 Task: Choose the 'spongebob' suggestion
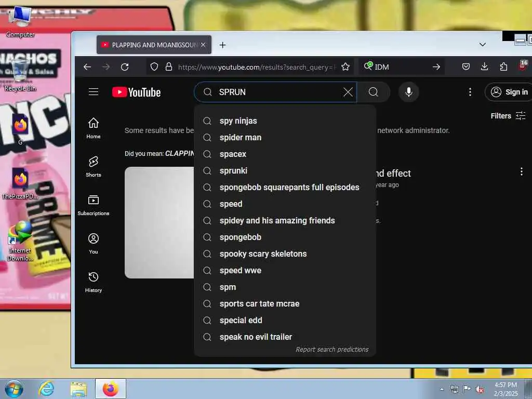[285, 237]
